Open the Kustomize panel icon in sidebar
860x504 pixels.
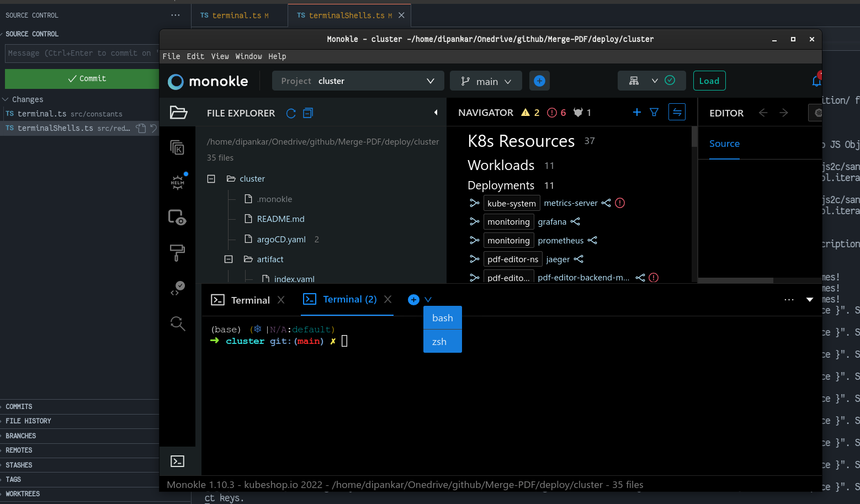pyautogui.click(x=177, y=147)
